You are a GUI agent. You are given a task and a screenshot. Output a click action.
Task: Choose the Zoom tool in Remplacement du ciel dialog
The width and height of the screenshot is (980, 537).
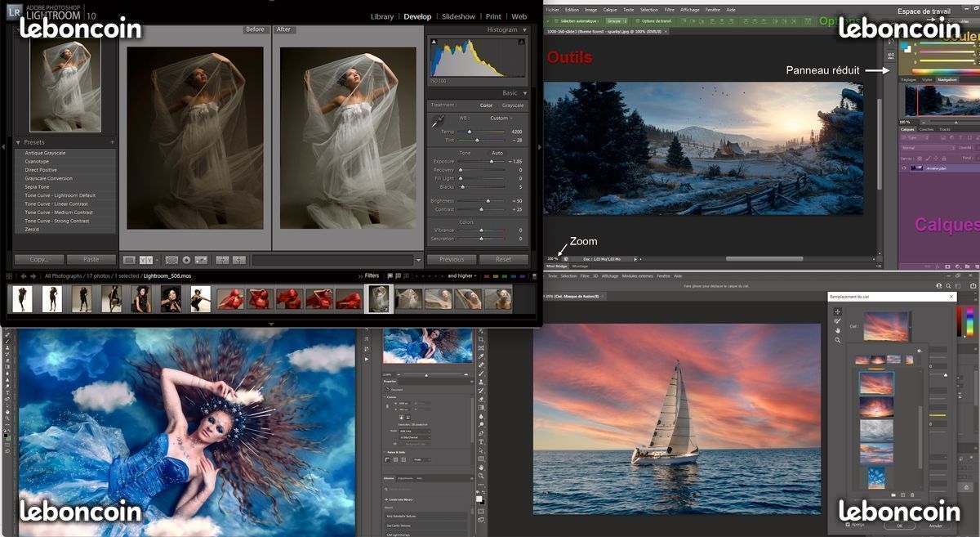pyautogui.click(x=837, y=339)
